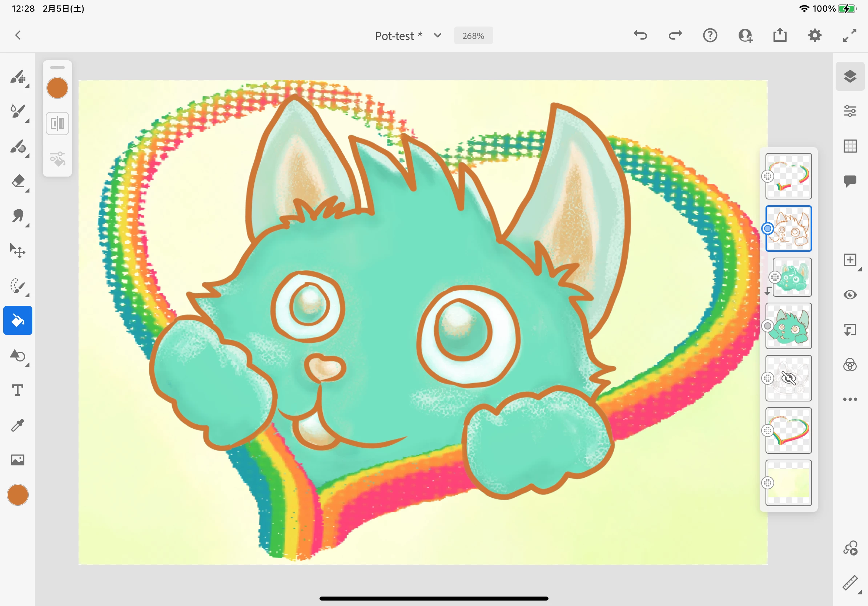Select the Eyedropper tool
This screenshot has width=868, height=606.
coord(17,425)
